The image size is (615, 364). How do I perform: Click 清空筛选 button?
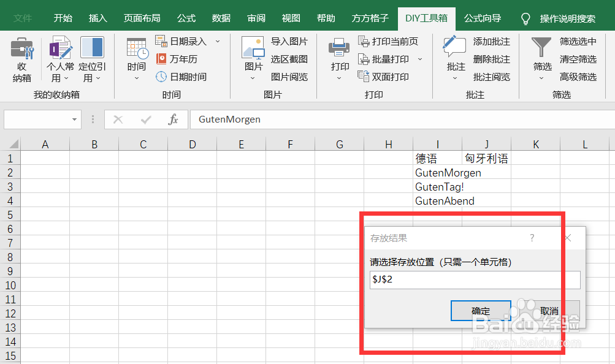[x=578, y=59]
